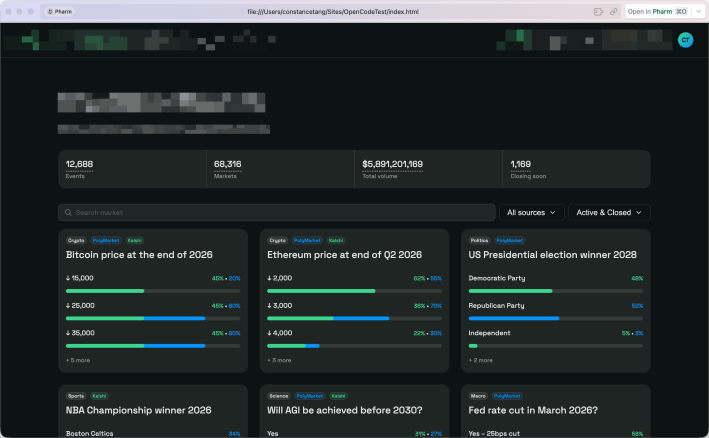Click Kalshi tag on Ethereum card
Viewport: 709px width, 438px height.
pos(335,241)
